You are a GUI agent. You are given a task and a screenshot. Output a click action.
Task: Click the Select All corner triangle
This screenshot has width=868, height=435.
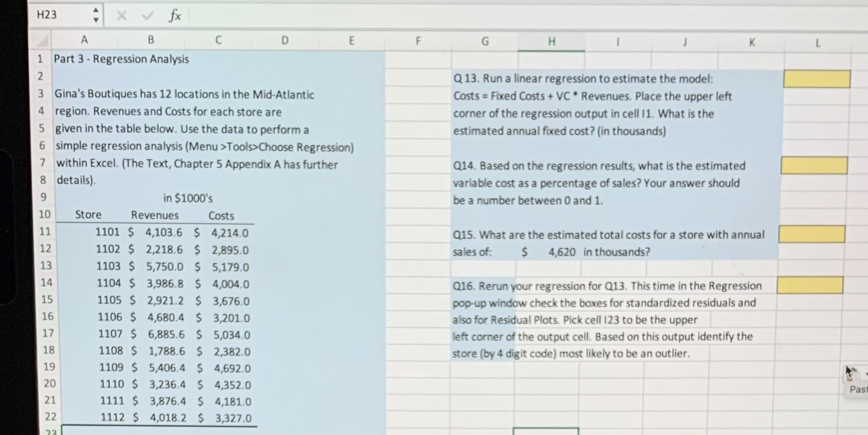[42, 40]
